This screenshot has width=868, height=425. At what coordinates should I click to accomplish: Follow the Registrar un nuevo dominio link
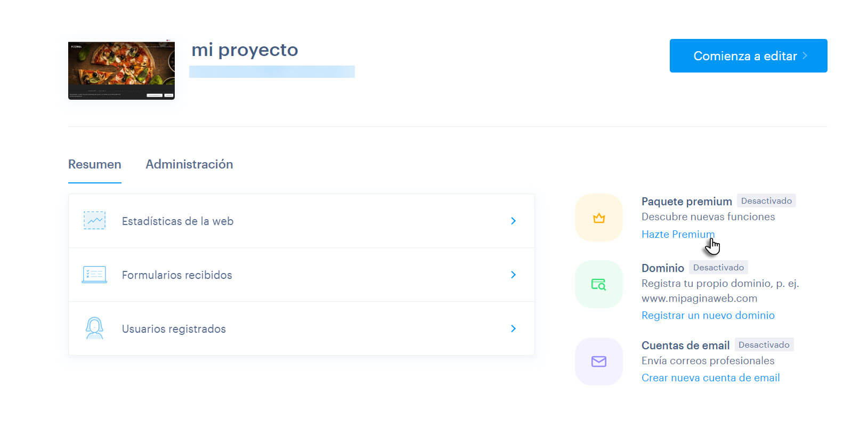tap(708, 315)
